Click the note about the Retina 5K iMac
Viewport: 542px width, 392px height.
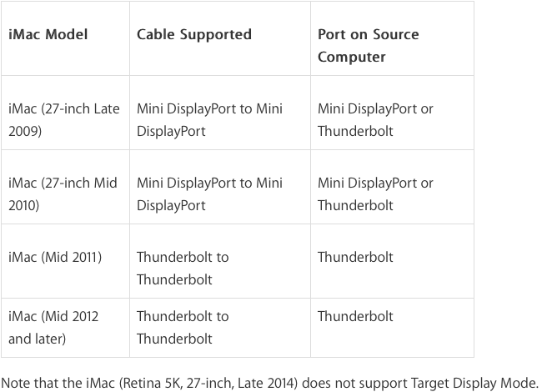click(270, 383)
